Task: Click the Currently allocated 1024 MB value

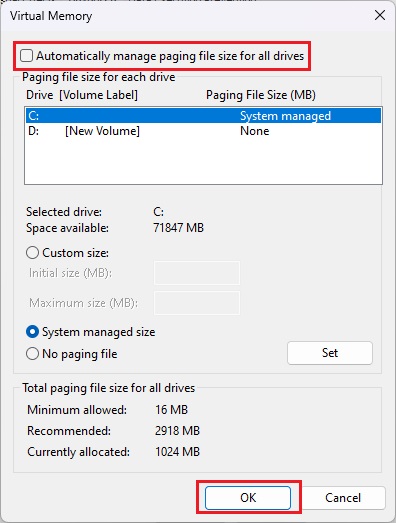Action: 177,452
